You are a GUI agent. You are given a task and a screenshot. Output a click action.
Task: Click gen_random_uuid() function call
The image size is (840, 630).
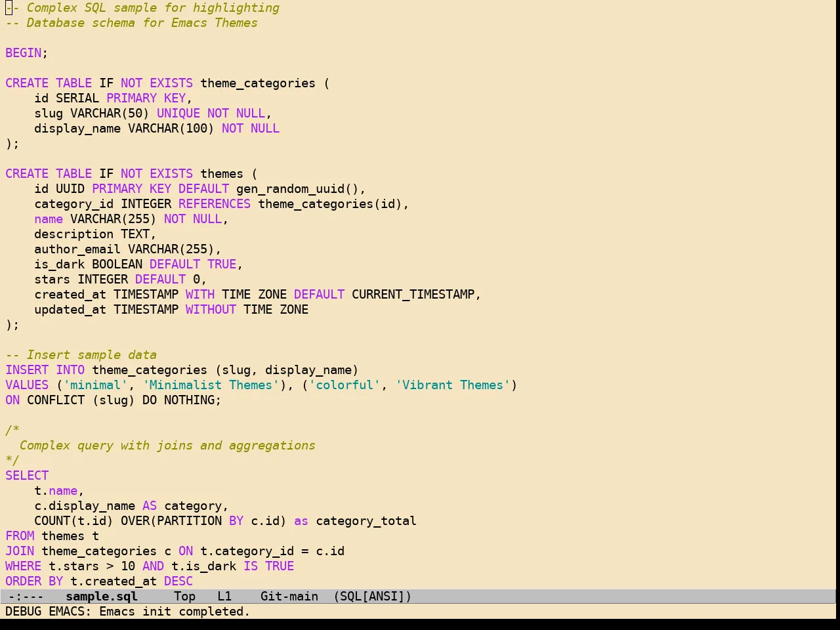click(297, 189)
